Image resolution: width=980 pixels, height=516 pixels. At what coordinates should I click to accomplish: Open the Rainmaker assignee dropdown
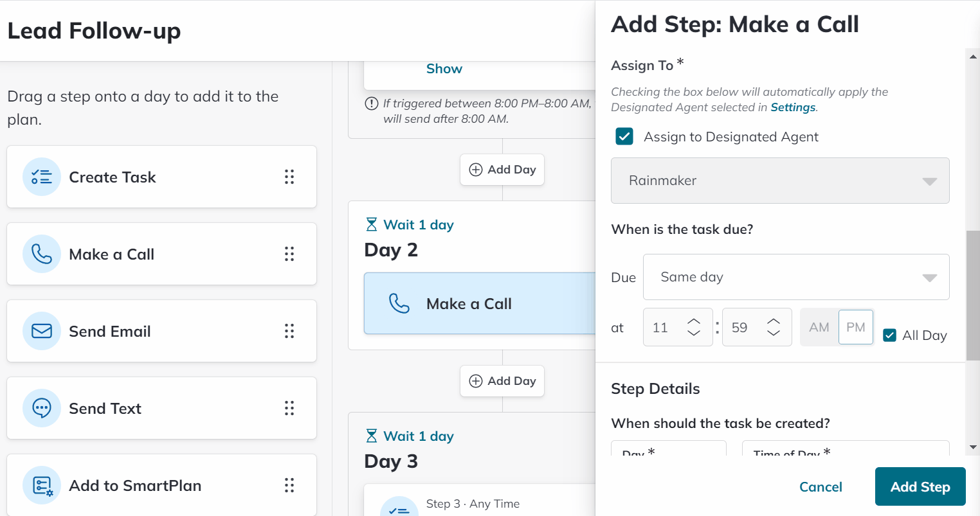click(780, 181)
